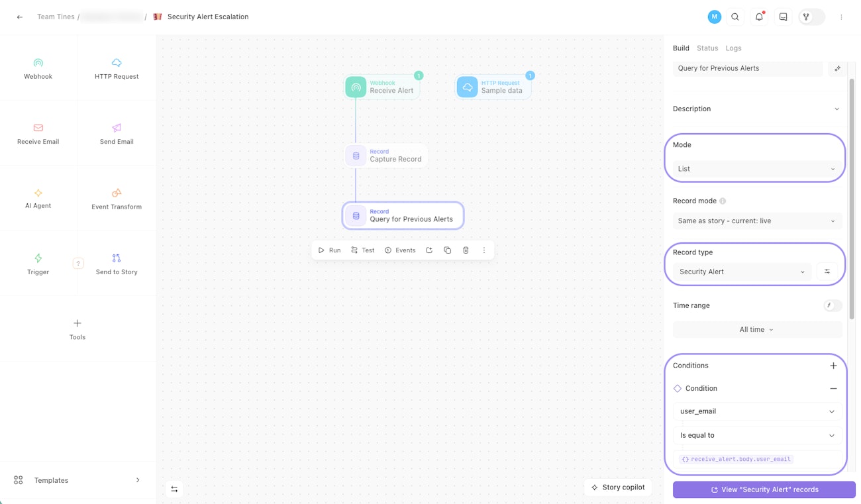Choose the Trigger action
The height and width of the screenshot is (504, 861).
38,264
